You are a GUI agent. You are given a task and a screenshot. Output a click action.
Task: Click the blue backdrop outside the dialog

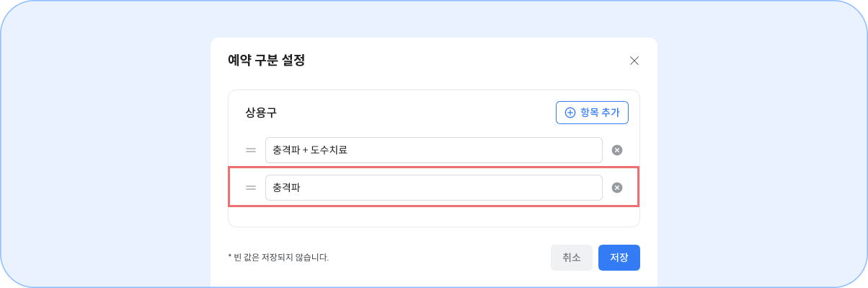pos(108,144)
